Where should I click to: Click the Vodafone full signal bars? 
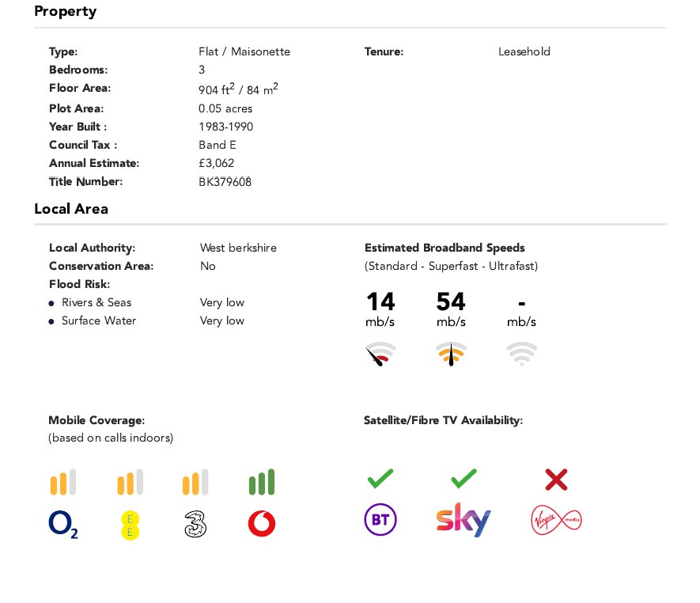point(262,482)
